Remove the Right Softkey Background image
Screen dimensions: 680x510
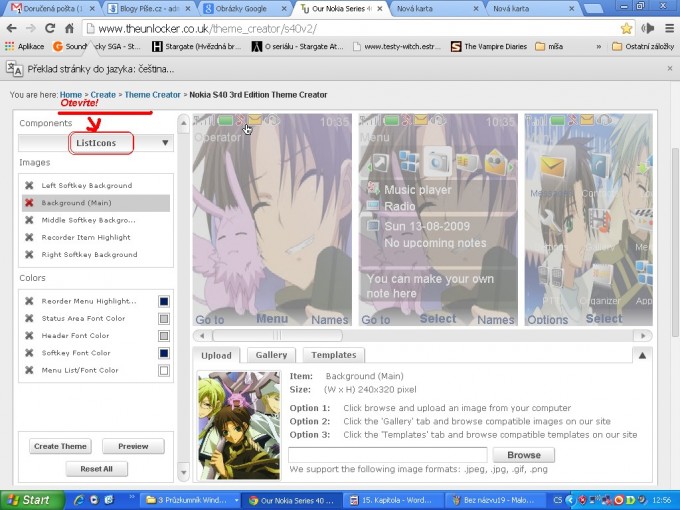[x=29, y=255]
